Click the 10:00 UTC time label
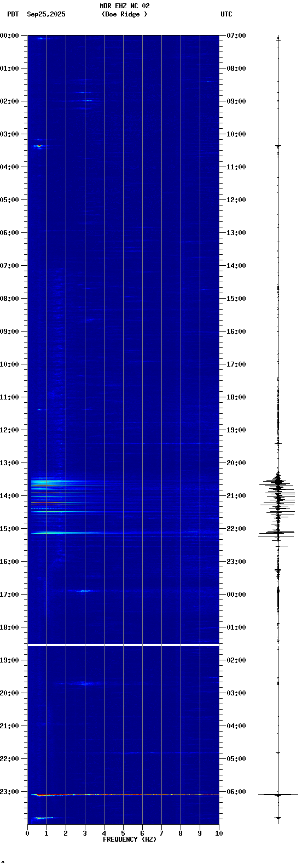 [236, 134]
